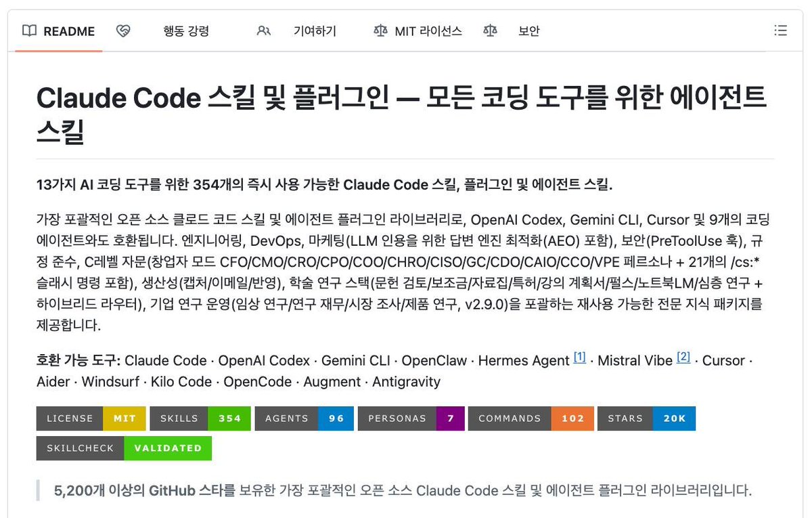Click the PERSONAS 7 badge
This screenshot has height=518, width=812.
411,418
